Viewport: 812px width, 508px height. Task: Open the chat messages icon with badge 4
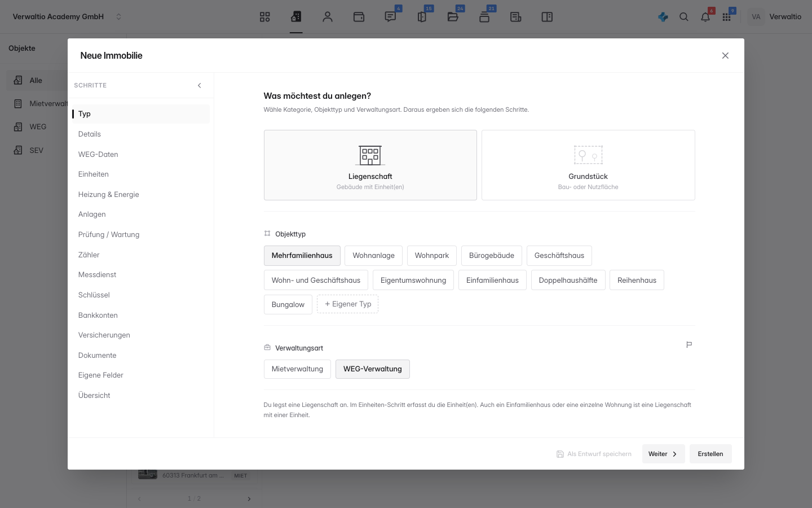coord(390,17)
